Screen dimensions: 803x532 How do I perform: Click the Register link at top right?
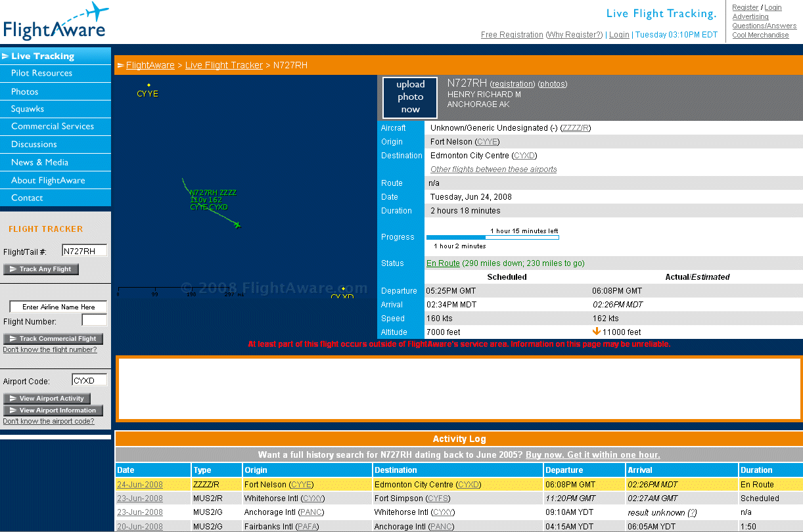pos(745,8)
